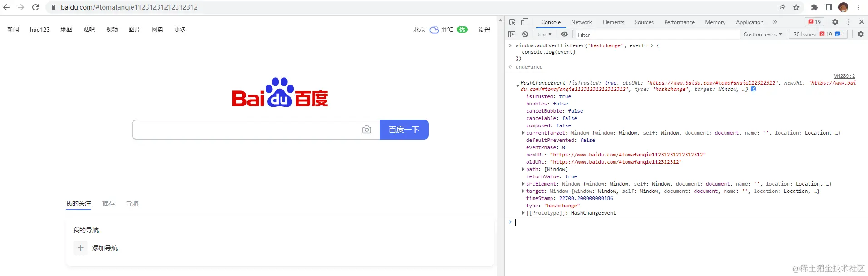Go back with browser back arrow
Screen dimensions: 868x276
(x=6, y=7)
